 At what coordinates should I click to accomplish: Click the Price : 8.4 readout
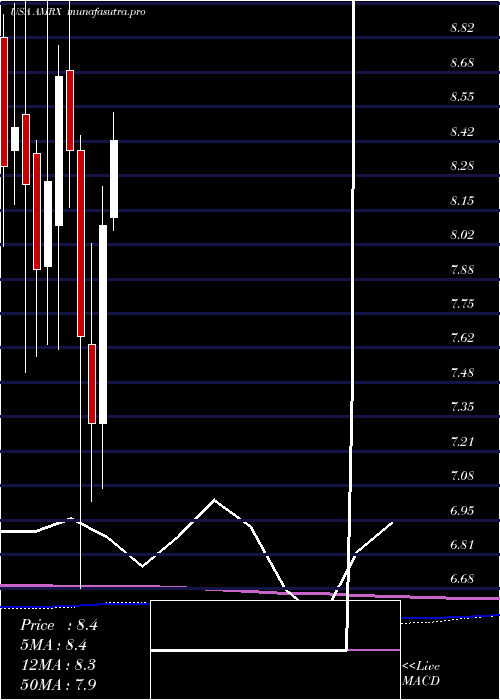pyautogui.click(x=58, y=625)
